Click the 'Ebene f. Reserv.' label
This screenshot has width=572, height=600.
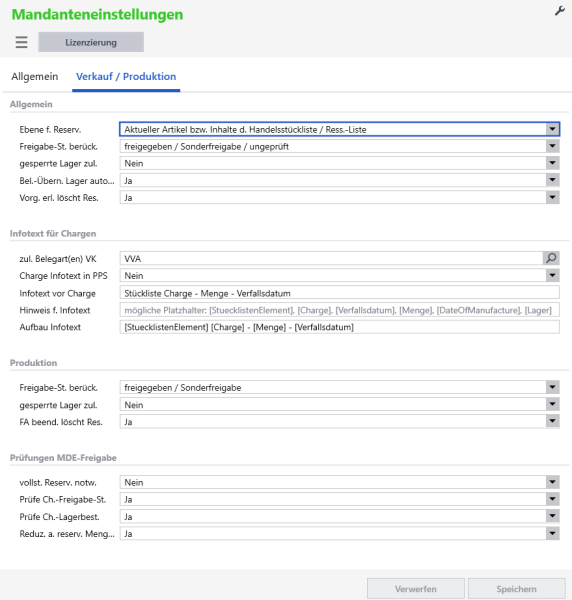click(50, 129)
